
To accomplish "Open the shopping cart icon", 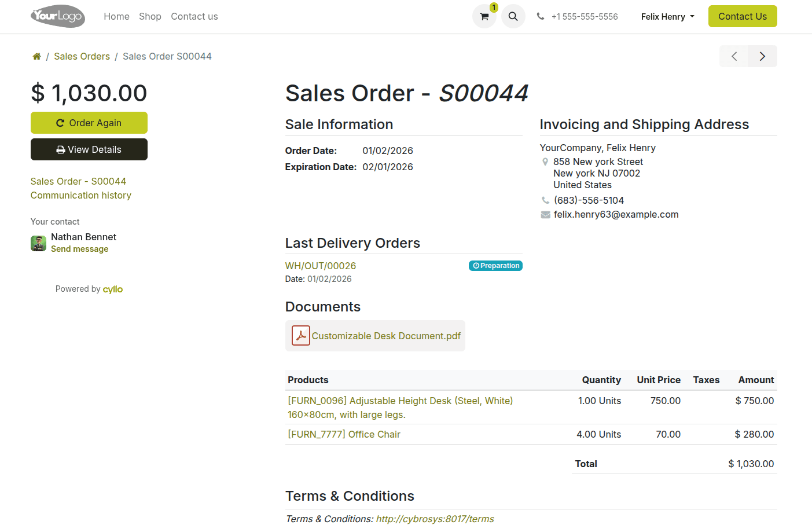I will tap(484, 17).
